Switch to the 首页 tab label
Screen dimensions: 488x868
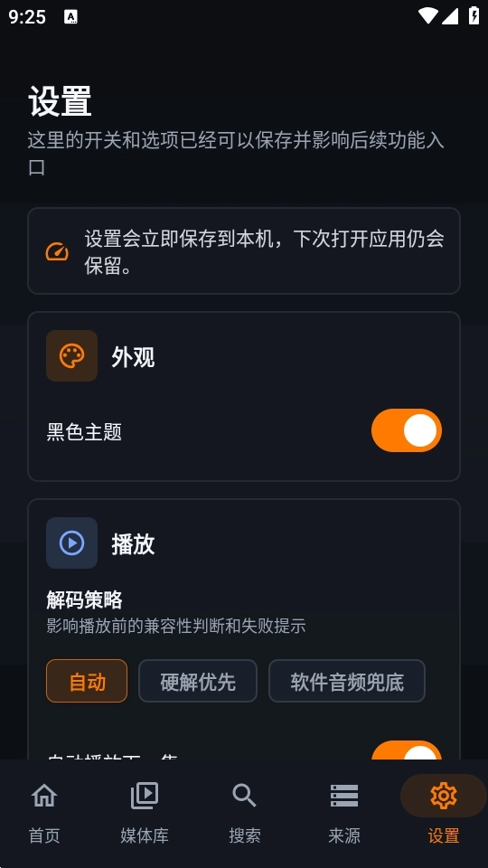44,835
